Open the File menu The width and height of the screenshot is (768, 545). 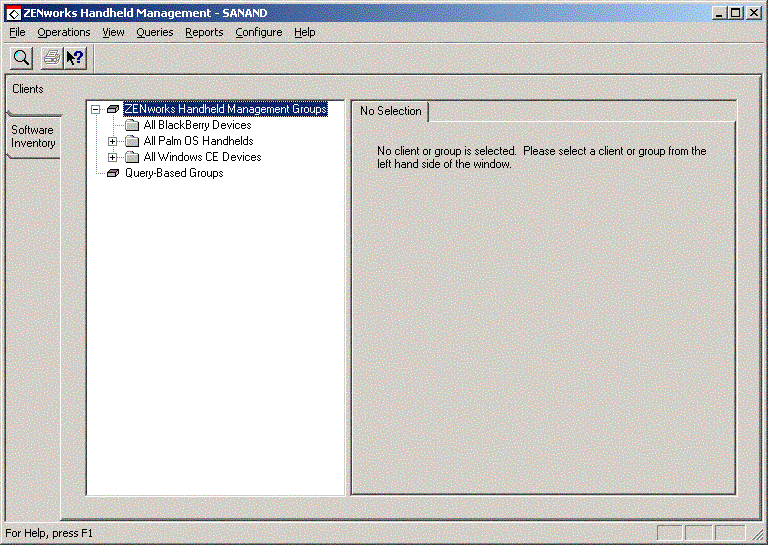pos(17,32)
